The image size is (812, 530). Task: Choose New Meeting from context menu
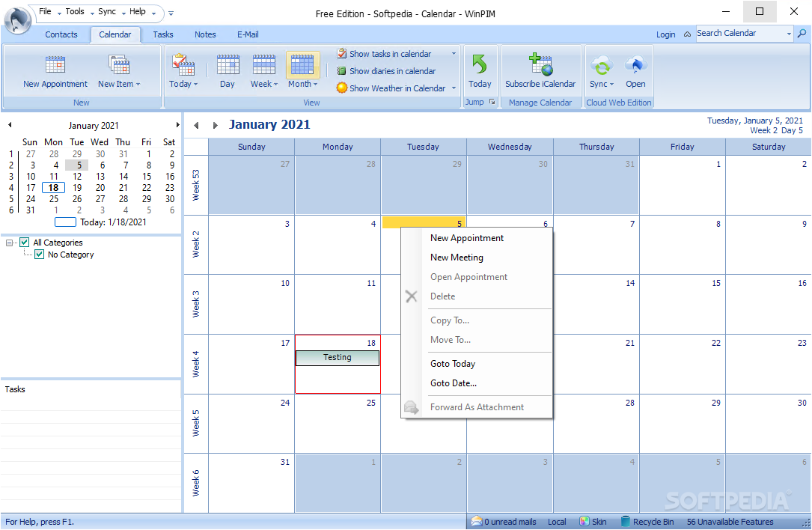(477, 258)
